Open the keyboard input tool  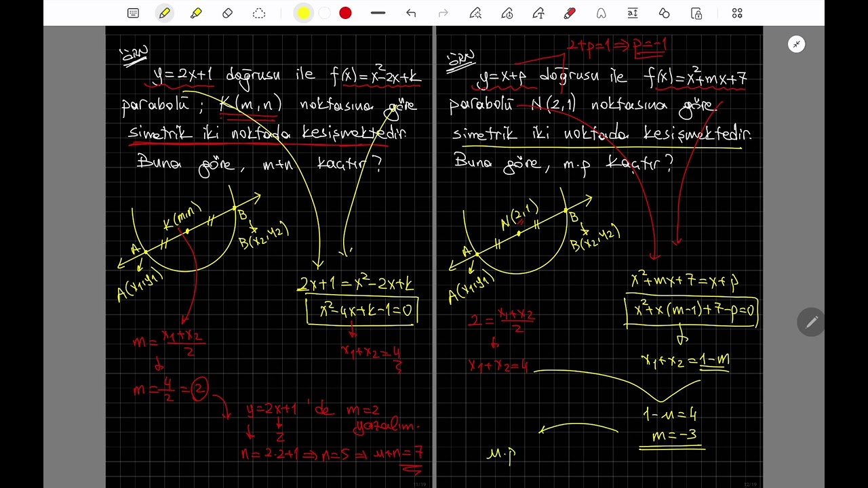(x=133, y=13)
